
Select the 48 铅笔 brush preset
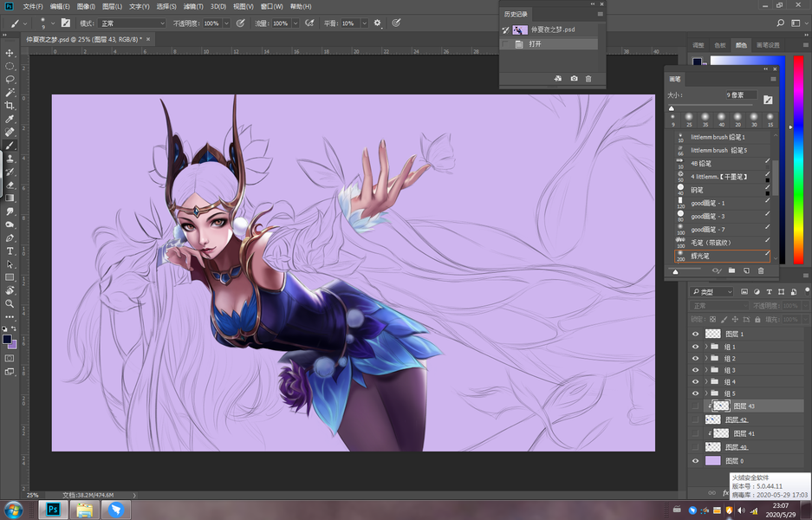[x=723, y=164]
